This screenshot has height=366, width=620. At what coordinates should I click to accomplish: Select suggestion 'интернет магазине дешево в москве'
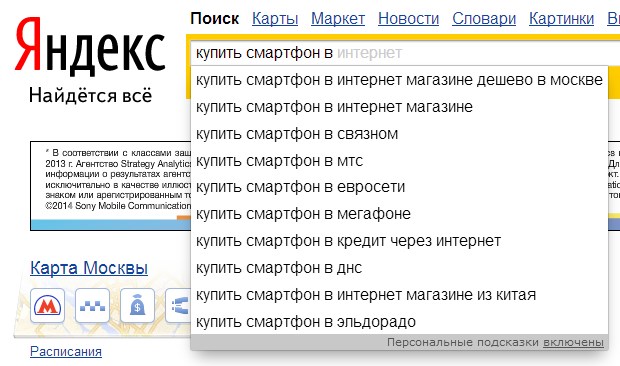pos(399,80)
